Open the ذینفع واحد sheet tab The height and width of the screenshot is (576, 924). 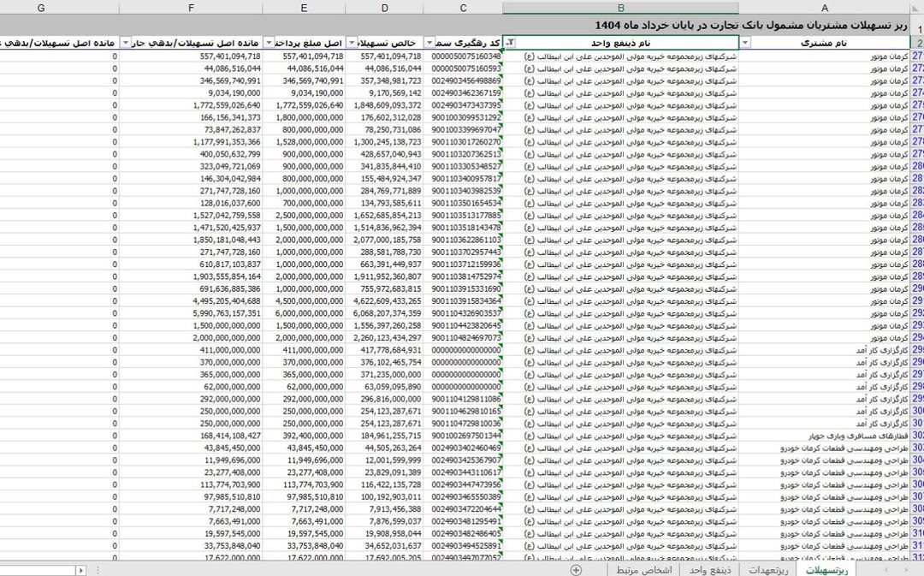pos(710,569)
